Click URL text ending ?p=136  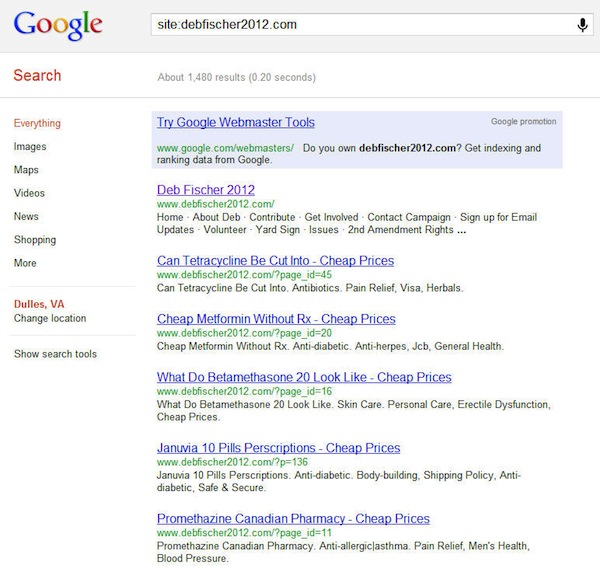tap(232, 462)
